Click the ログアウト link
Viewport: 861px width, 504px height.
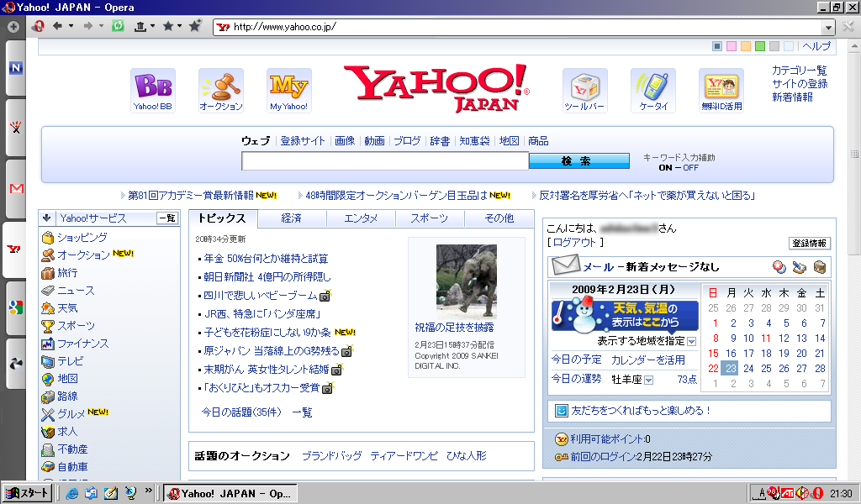tap(574, 243)
